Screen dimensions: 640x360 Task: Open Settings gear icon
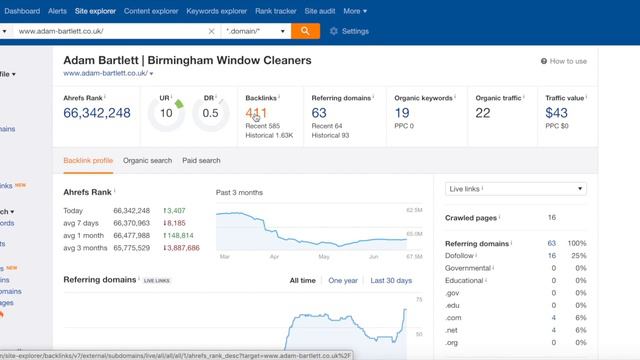pos(333,31)
